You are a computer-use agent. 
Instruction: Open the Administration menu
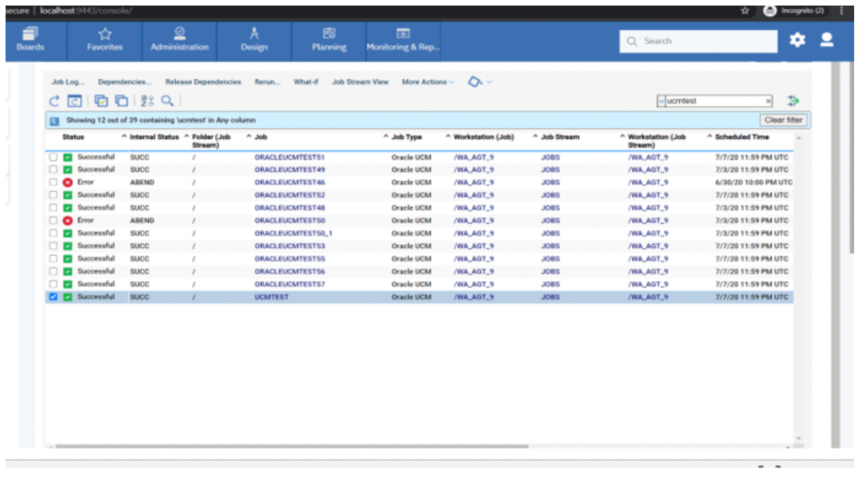click(x=179, y=41)
